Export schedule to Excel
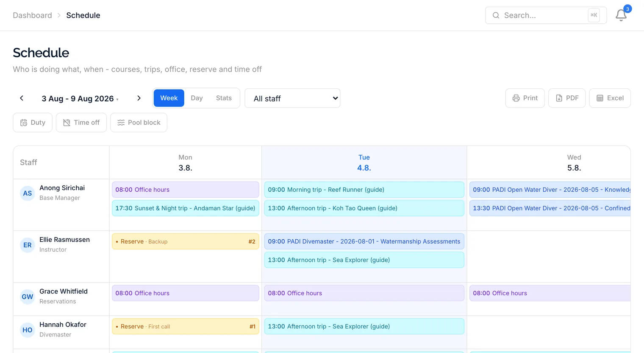The image size is (644, 353). click(610, 98)
